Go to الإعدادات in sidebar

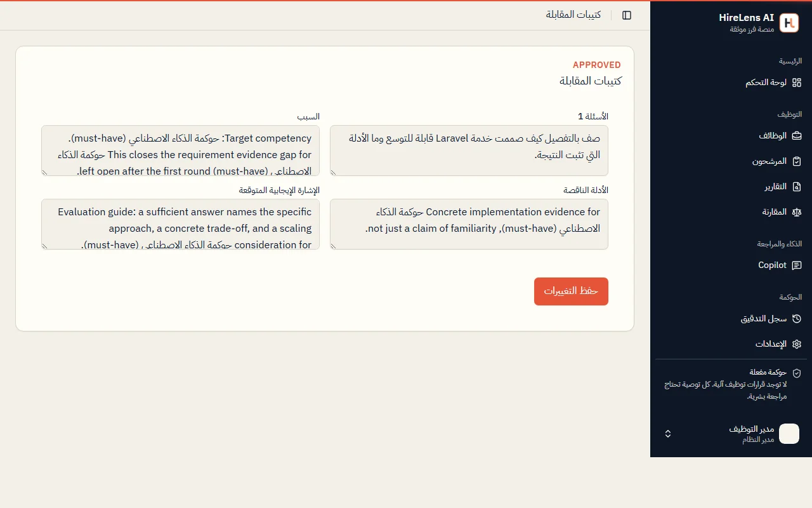pos(731,344)
